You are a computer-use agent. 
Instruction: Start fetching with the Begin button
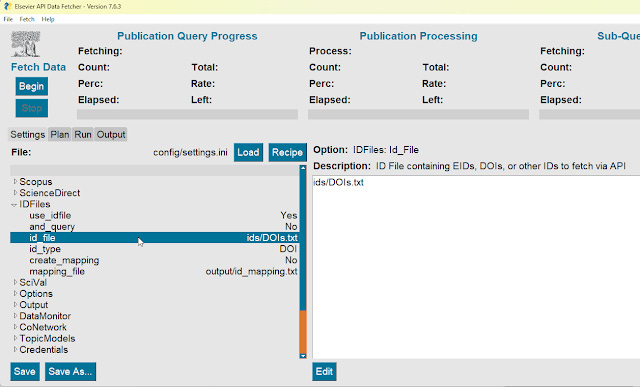tap(31, 86)
